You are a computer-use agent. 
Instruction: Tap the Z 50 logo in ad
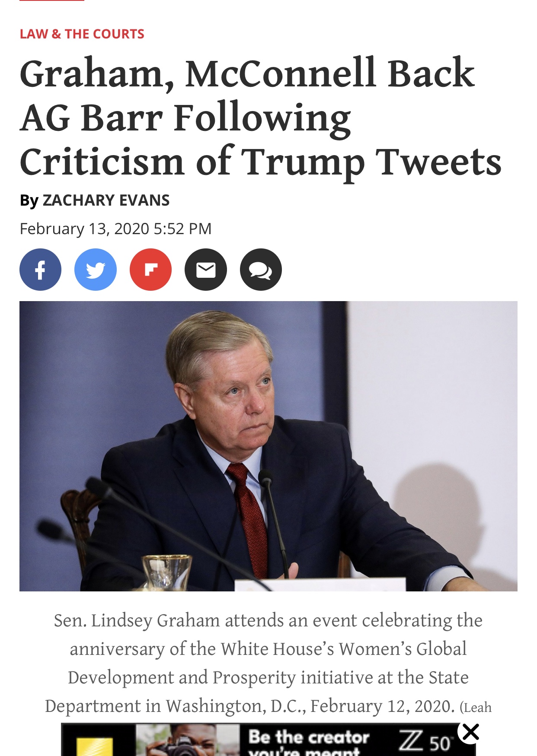pyautogui.click(x=425, y=742)
